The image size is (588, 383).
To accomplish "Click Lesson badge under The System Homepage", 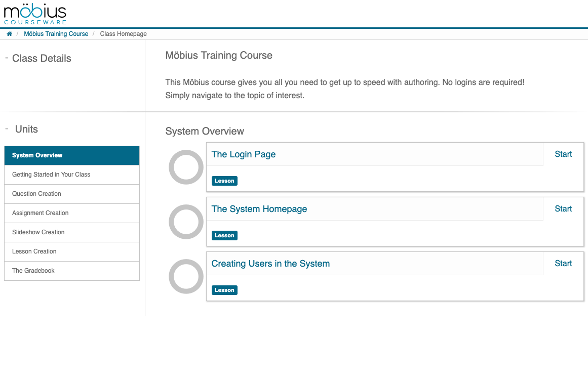I will click(224, 236).
